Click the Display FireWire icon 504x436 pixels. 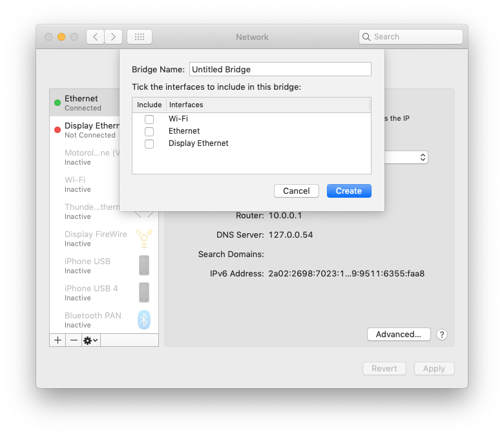144,238
